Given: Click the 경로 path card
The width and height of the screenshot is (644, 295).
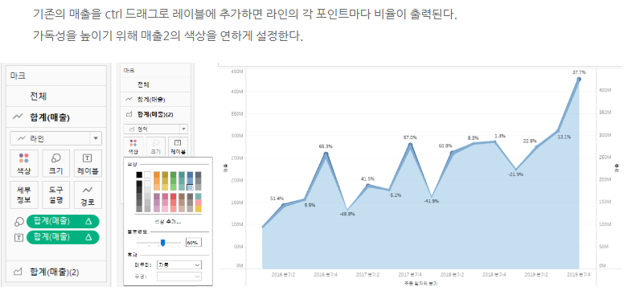Looking at the screenshot, I should 88,195.
